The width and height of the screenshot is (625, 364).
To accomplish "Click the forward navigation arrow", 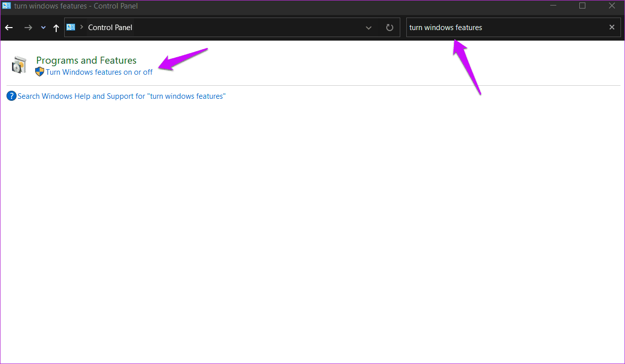I will pos(28,28).
